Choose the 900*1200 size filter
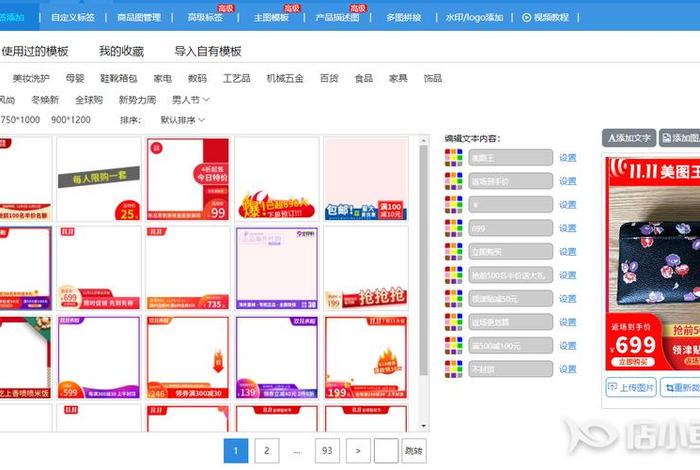Screen dimensions: 700x470 point(71,120)
